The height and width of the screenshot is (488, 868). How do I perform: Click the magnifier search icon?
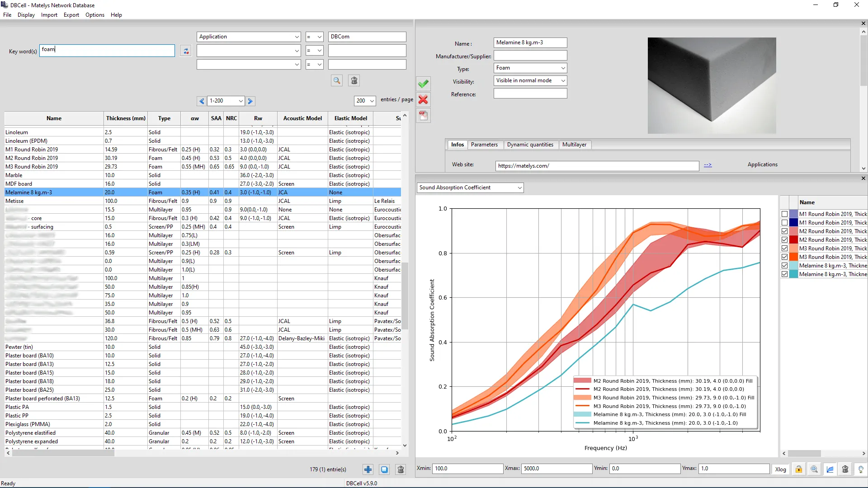(337, 80)
